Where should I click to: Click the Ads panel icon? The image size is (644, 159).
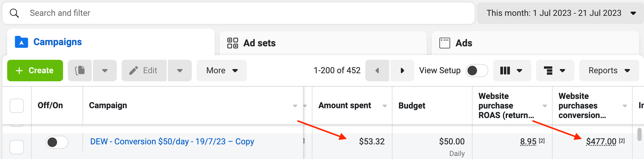click(444, 43)
